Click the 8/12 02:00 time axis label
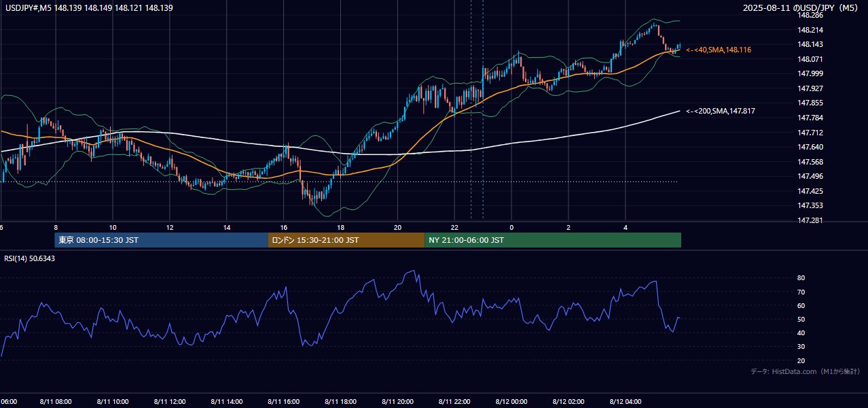 568,401
